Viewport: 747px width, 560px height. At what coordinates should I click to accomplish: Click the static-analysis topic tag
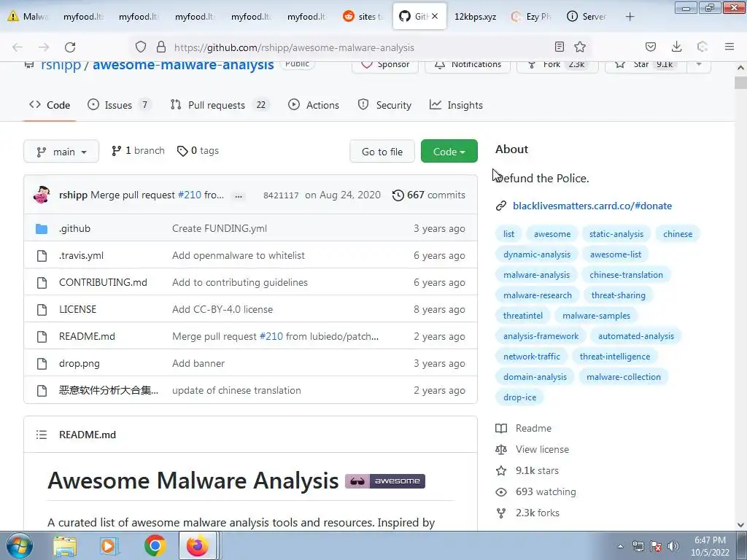point(616,234)
